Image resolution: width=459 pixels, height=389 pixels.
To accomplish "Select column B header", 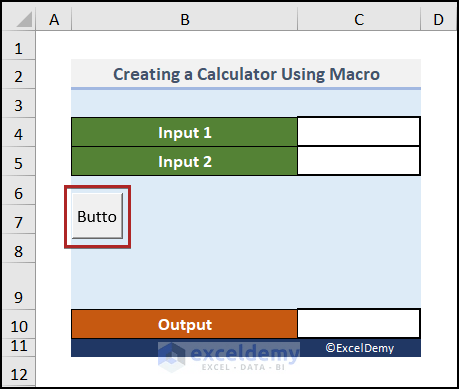I will pos(184,19).
